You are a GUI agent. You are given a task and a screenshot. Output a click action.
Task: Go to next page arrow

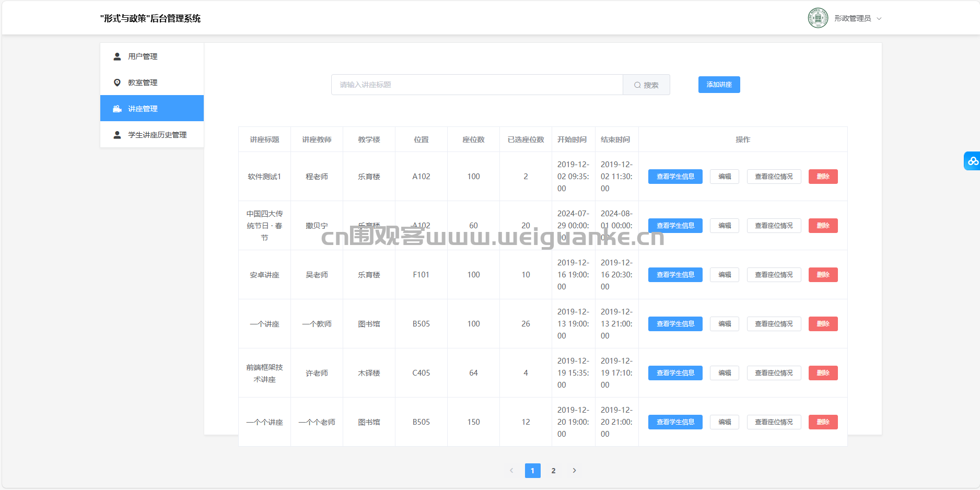(574, 471)
